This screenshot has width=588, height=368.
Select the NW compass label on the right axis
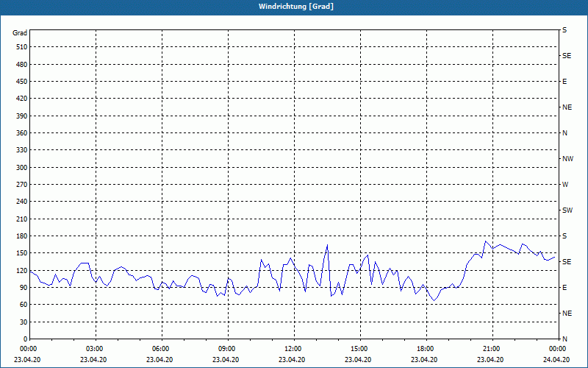click(567, 159)
